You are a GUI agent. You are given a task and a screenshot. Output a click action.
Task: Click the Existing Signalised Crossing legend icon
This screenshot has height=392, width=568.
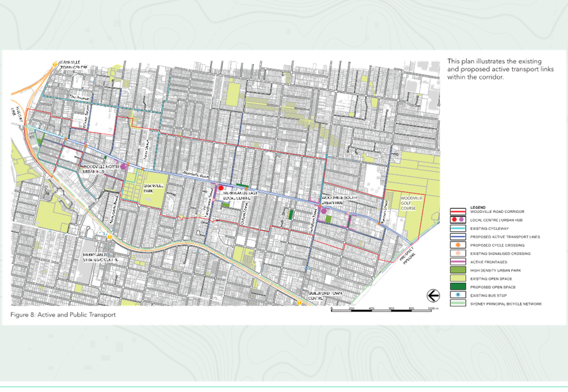tap(458, 253)
